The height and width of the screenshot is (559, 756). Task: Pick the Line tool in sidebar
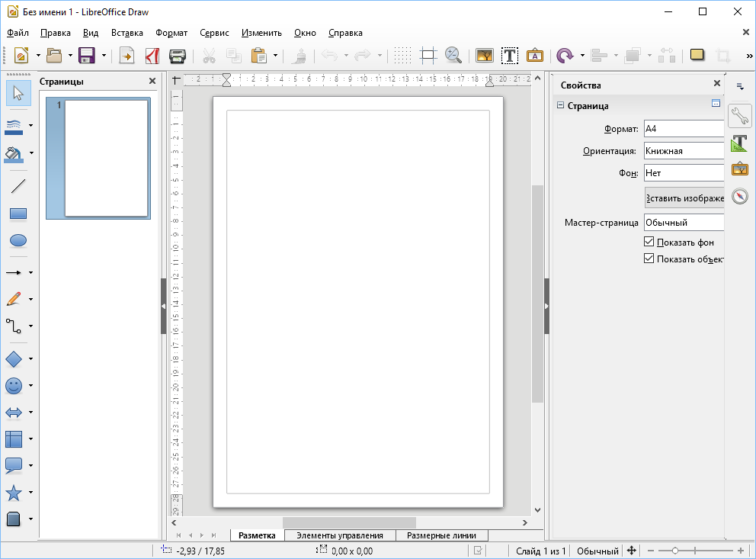[18, 186]
